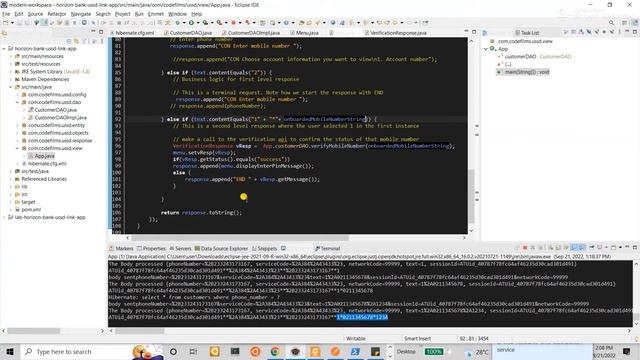This screenshot has height=360, width=640.
Task: Select main(String[]) in Outline
Action: pyautogui.click(x=527, y=72)
